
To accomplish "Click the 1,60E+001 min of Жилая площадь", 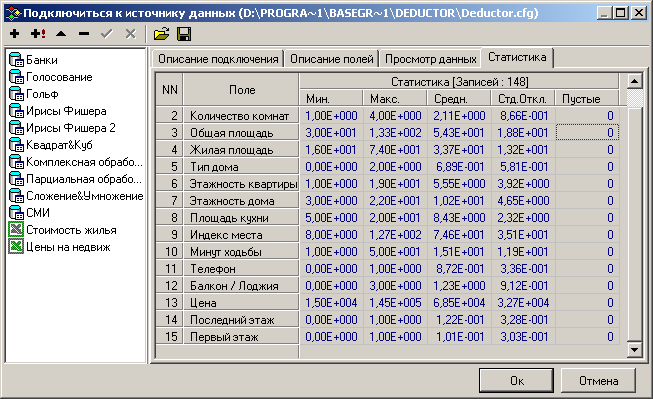I will point(331,150).
